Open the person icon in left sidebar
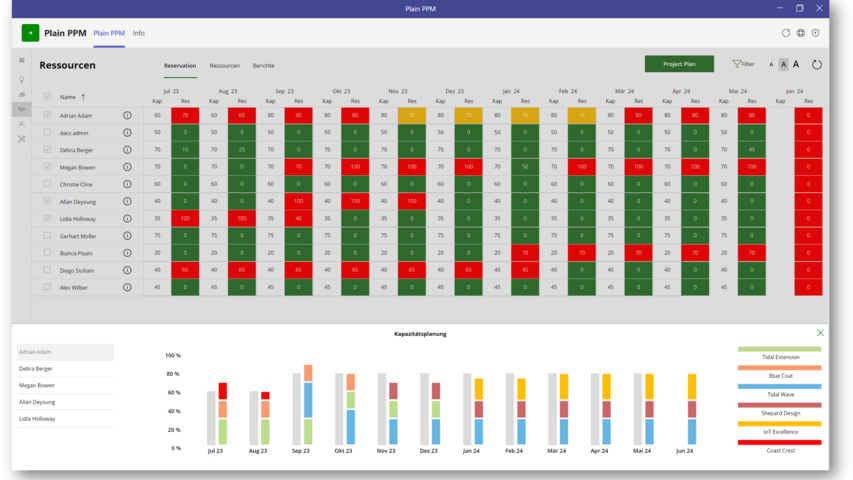Screen dimensions: 853x480 (21, 124)
